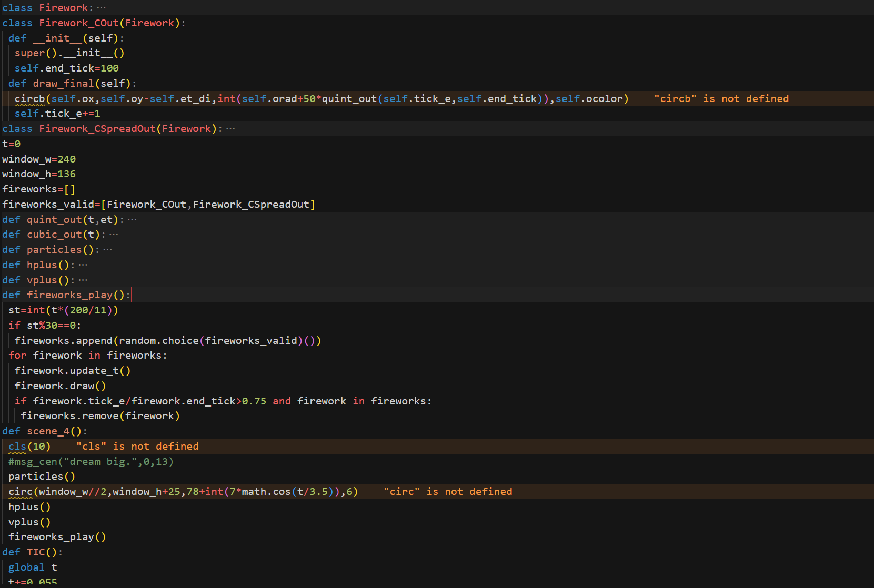Click the '"cls" is not defined' warning text
Viewport: 874px width, 588px height.
pyautogui.click(x=137, y=447)
